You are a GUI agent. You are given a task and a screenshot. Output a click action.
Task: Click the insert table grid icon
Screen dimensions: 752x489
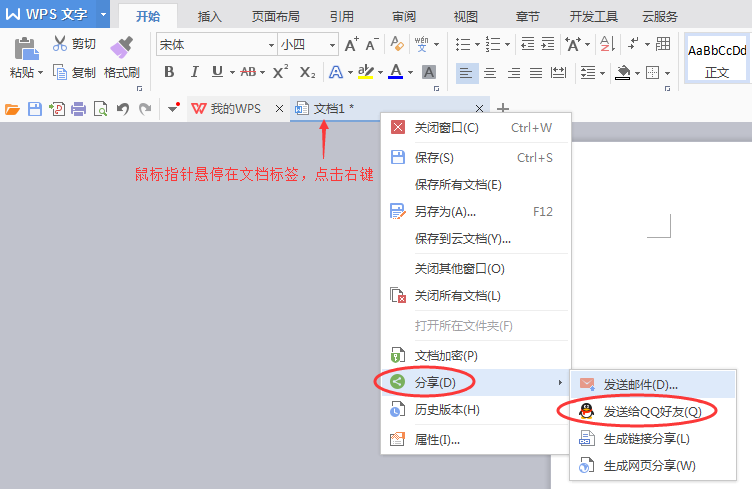pos(663,44)
